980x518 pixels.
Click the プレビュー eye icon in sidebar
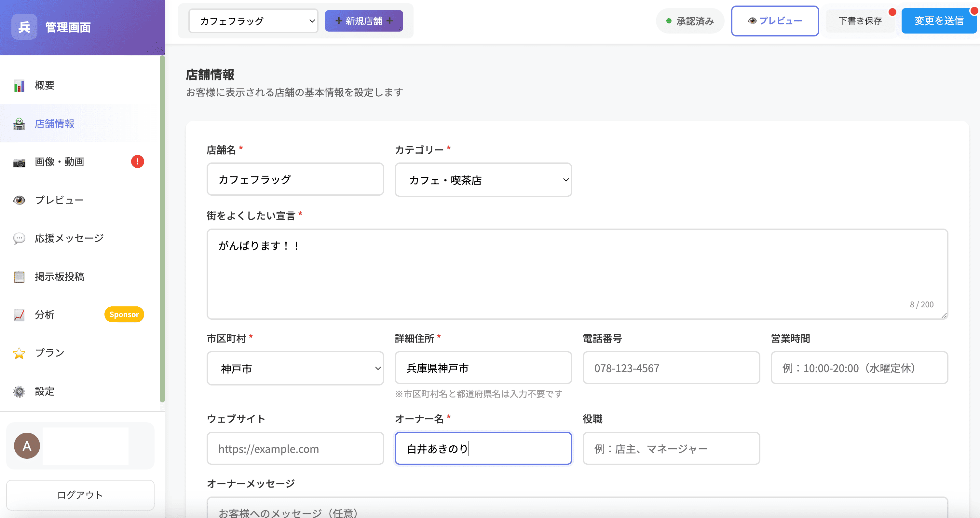[19, 200]
